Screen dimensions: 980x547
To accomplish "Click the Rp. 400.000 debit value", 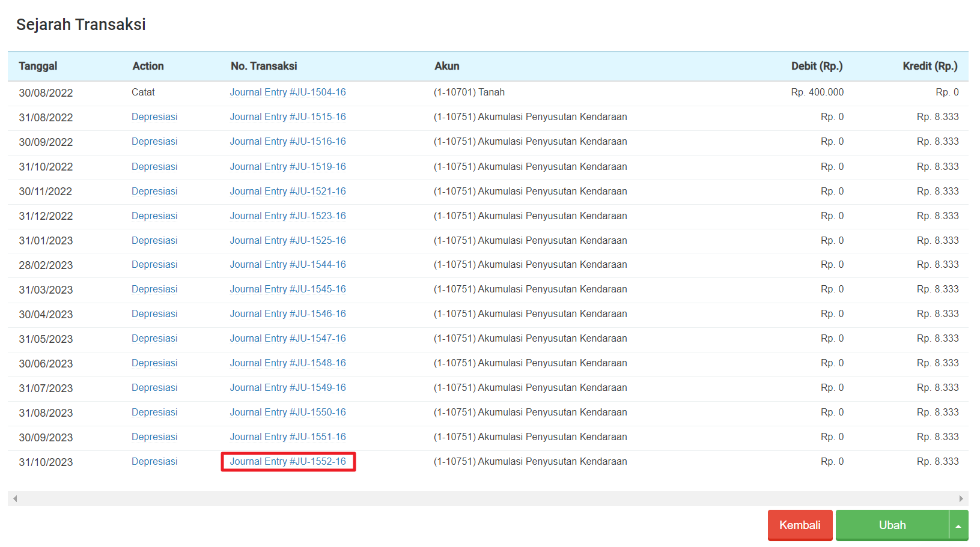I will click(817, 92).
